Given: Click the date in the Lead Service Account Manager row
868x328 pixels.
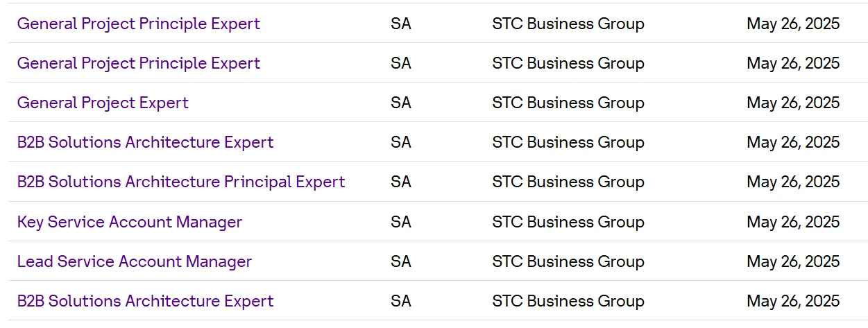Looking at the screenshot, I should [793, 261].
